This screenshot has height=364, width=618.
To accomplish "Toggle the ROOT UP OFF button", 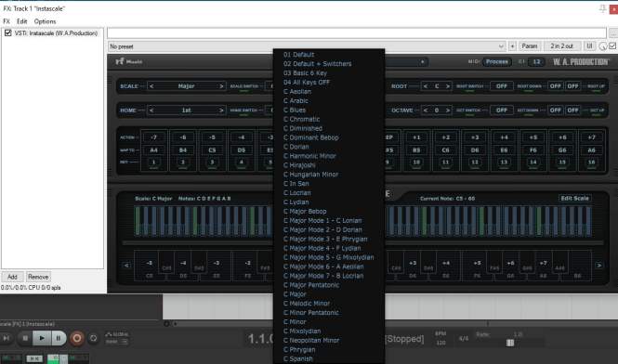I will [x=572, y=85].
